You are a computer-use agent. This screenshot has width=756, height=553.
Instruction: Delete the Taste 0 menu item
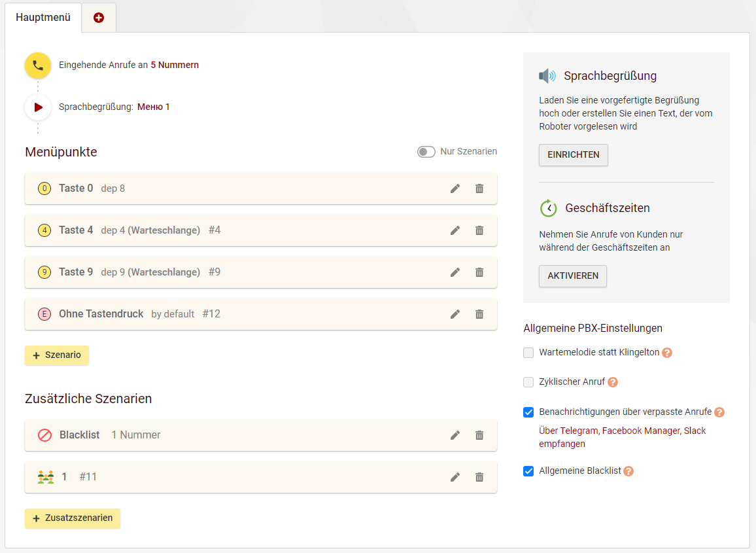tap(479, 188)
